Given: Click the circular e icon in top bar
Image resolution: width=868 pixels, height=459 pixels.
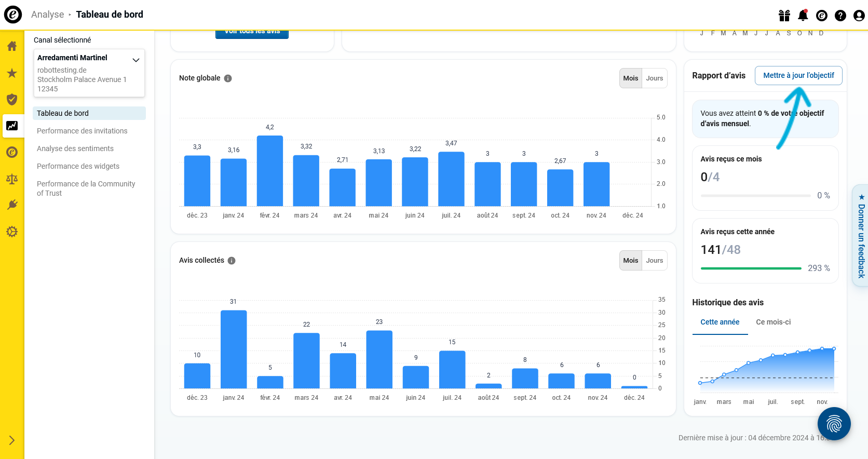Looking at the screenshot, I should click(822, 16).
